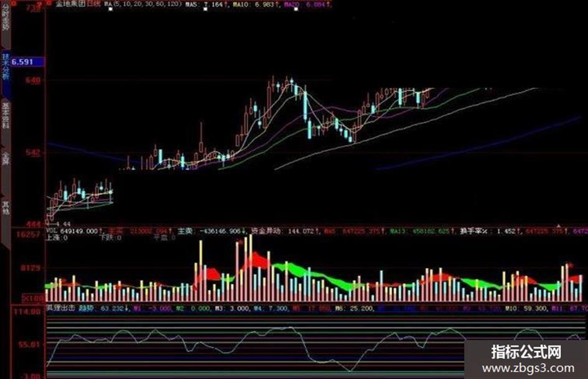This screenshot has height=379, width=588.
Task: Click the 平盘:0 counter
Action: tap(164, 238)
